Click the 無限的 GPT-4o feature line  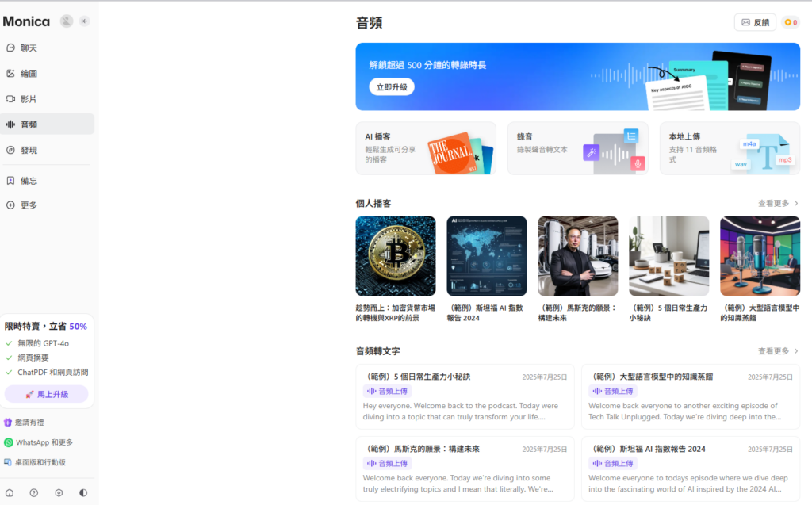[x=36, y=343]
